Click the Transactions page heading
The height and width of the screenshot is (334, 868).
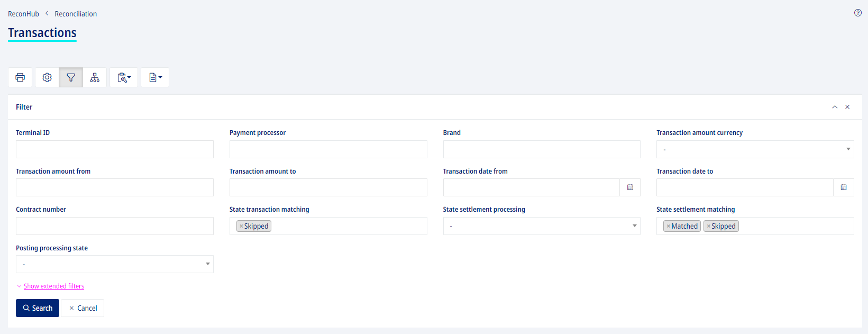pyautogui.click(x=42, y=33)
